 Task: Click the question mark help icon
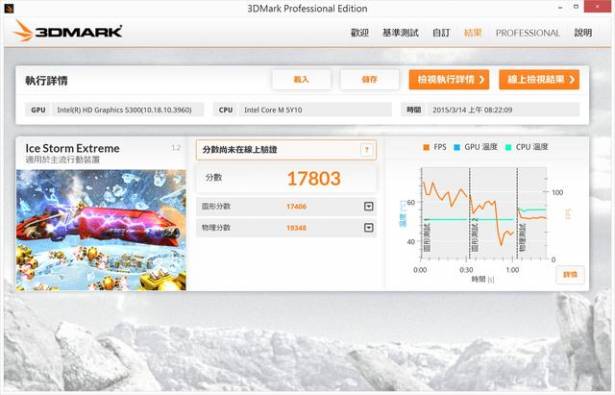coord(367,149)
